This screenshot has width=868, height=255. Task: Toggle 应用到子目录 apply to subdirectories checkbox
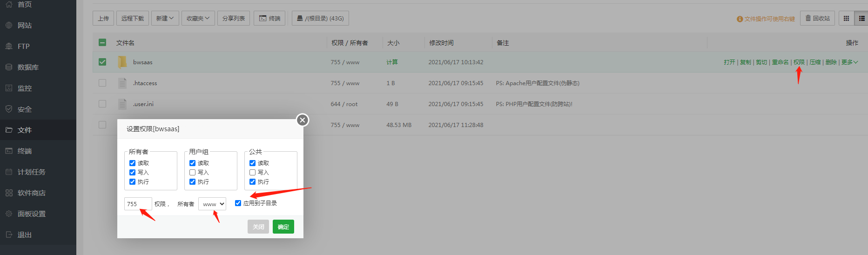(238, 203)
